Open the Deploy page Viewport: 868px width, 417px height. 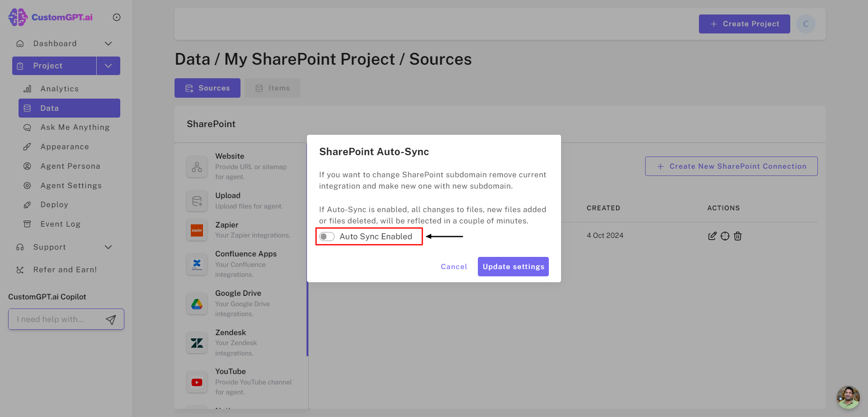click(54, 204)
